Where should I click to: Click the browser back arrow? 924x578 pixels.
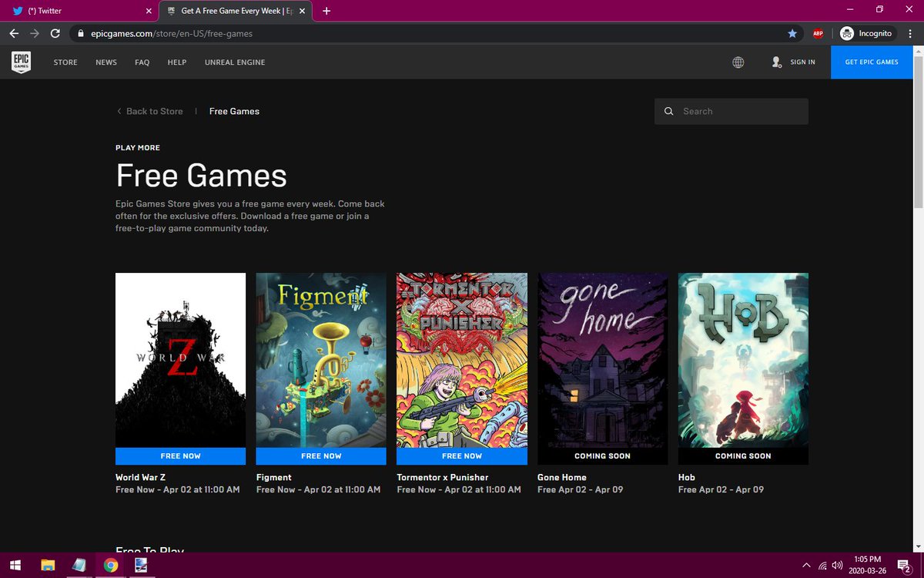(14, 33)
